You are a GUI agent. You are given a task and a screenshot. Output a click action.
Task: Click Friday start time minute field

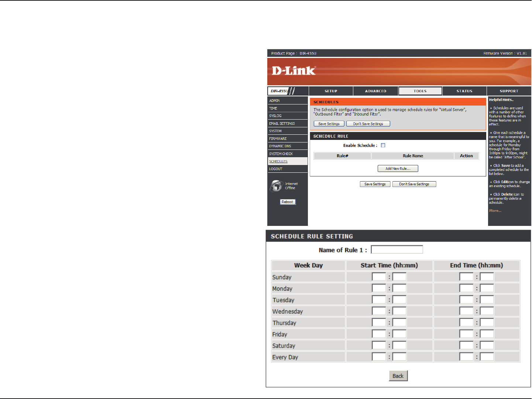coord(399,334)
